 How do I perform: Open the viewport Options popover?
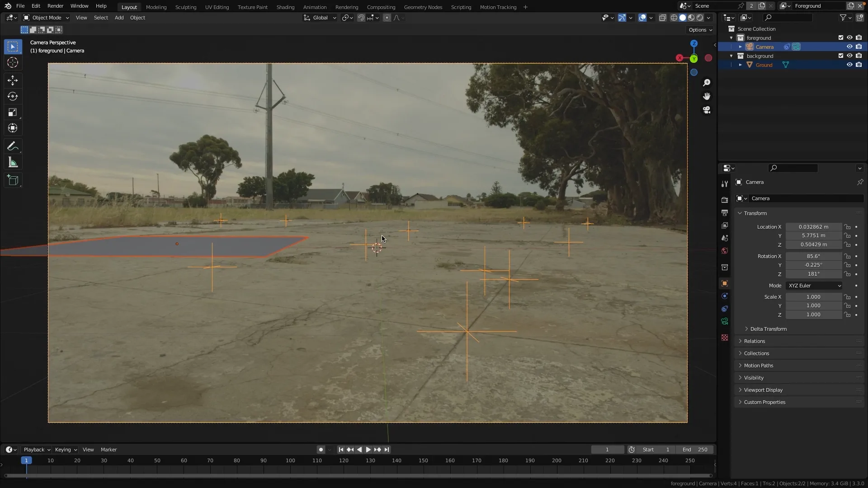[699, 29]
